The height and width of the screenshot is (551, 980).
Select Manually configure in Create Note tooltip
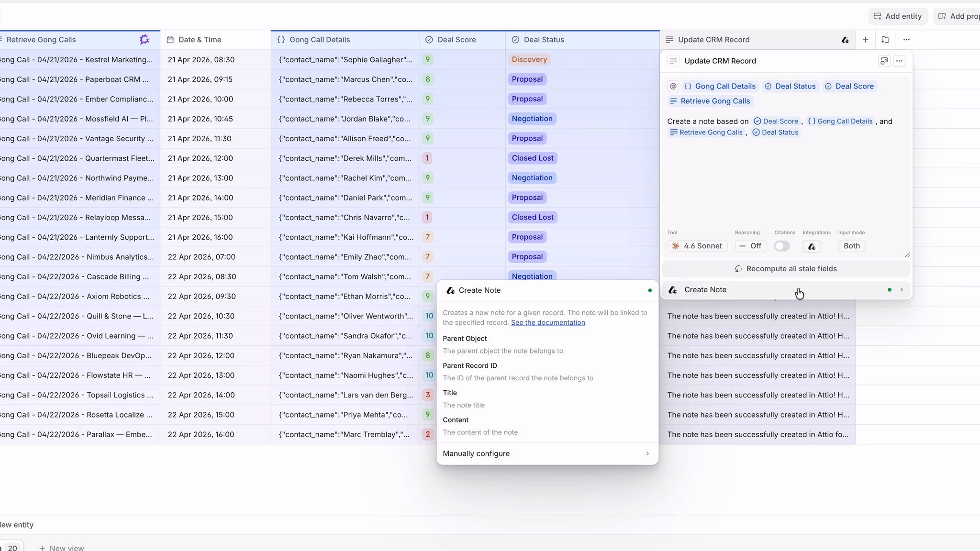click(x=547, y=453)
